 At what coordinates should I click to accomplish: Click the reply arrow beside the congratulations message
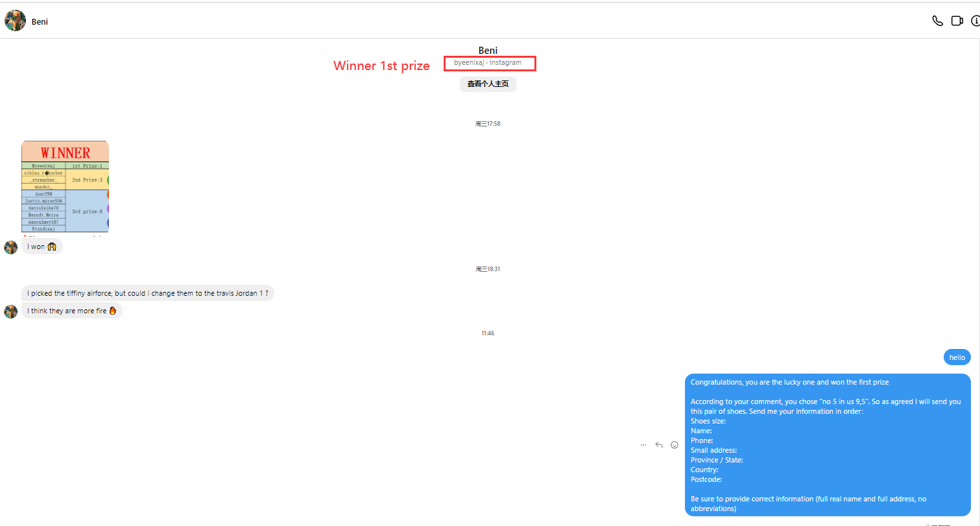click(659, 445)
